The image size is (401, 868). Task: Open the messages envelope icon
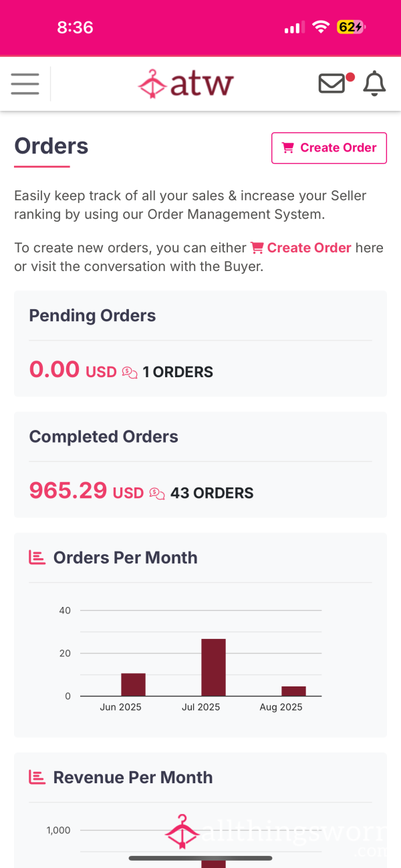coord(331,83)
